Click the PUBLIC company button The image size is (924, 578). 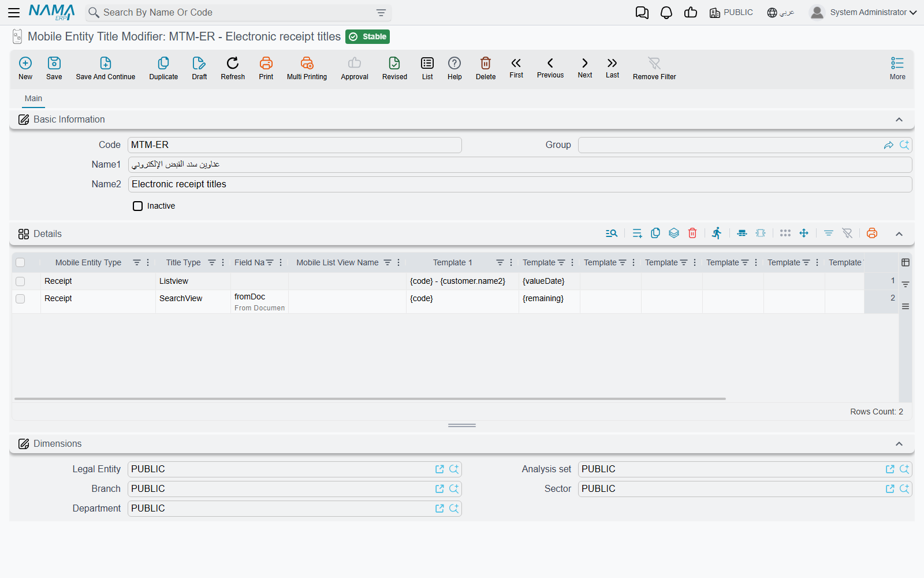[x=731, y=13]
